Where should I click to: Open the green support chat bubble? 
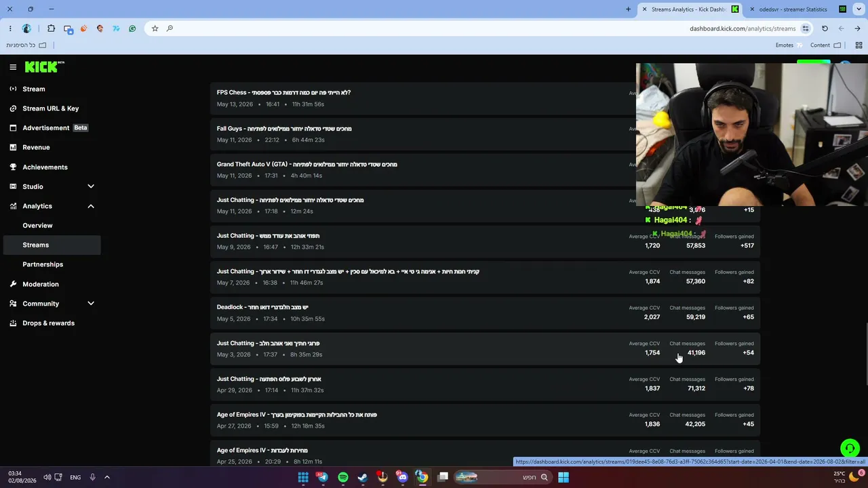point(850,449)
